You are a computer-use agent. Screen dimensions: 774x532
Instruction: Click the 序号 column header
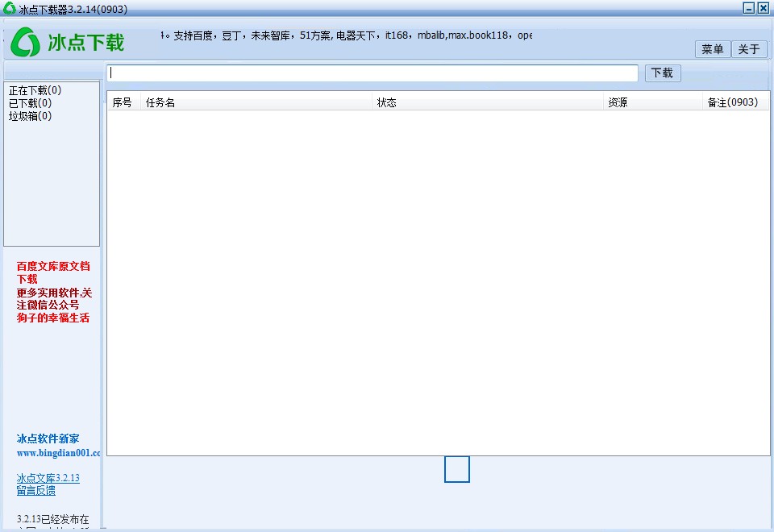[123, 102]
